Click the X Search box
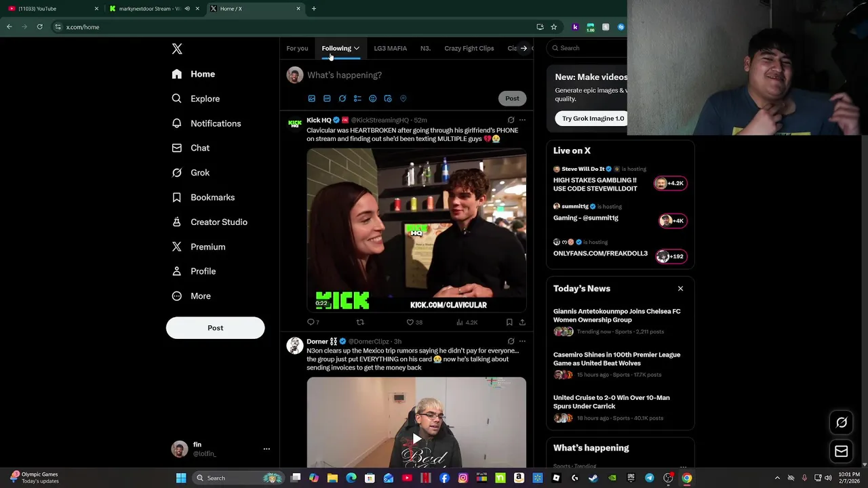 pos(589,48)
